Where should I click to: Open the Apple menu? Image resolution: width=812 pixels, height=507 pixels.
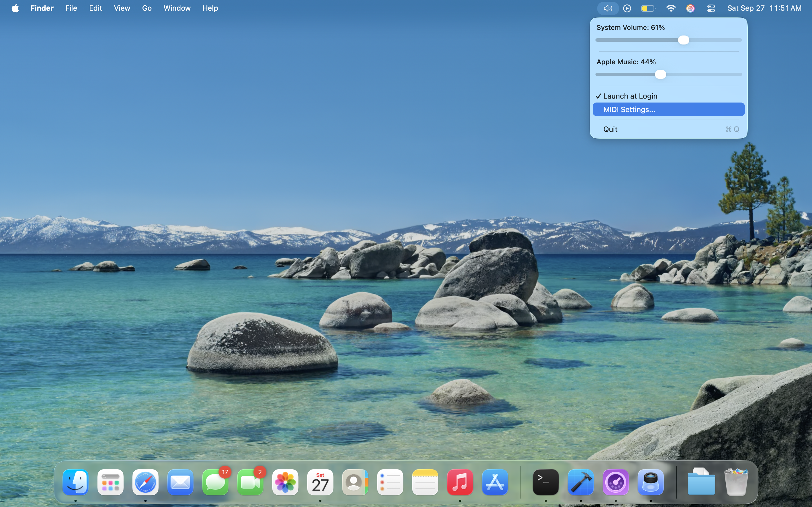click(x=15, y=8)
